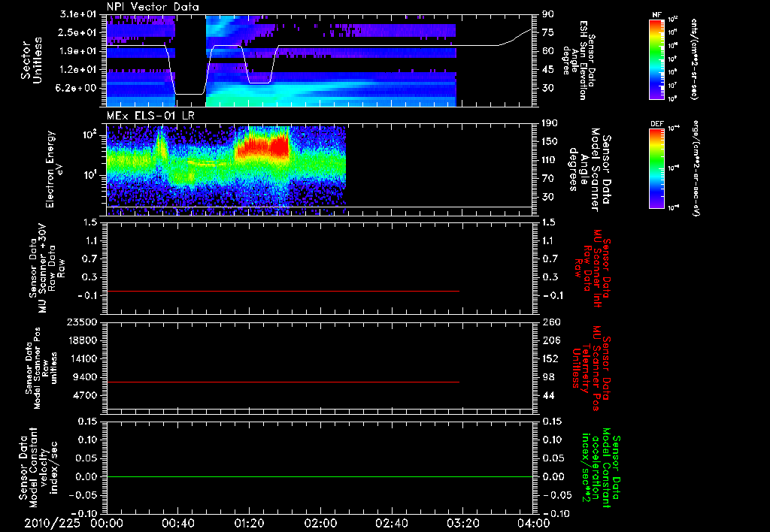Click the 10¹ electron energy tick label
Screen dimensions: 770x532
pos(90,175)
